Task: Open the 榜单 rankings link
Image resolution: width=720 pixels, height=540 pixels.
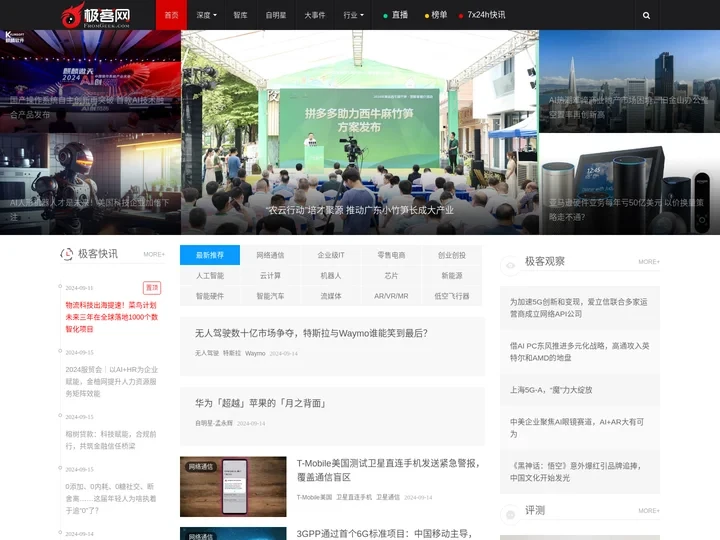Action: pyautogui.click(x=435, y=15)
